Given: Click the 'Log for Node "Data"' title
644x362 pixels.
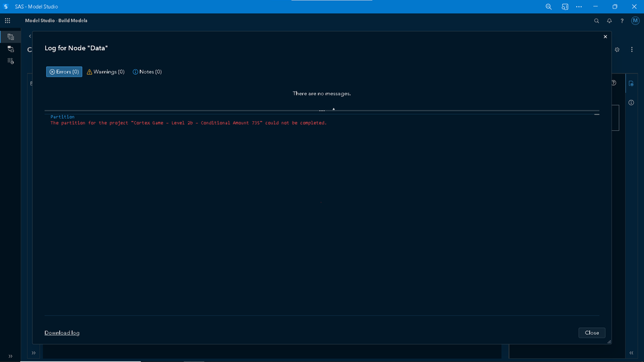Looking at the screenshot, I should coord(76,48).
